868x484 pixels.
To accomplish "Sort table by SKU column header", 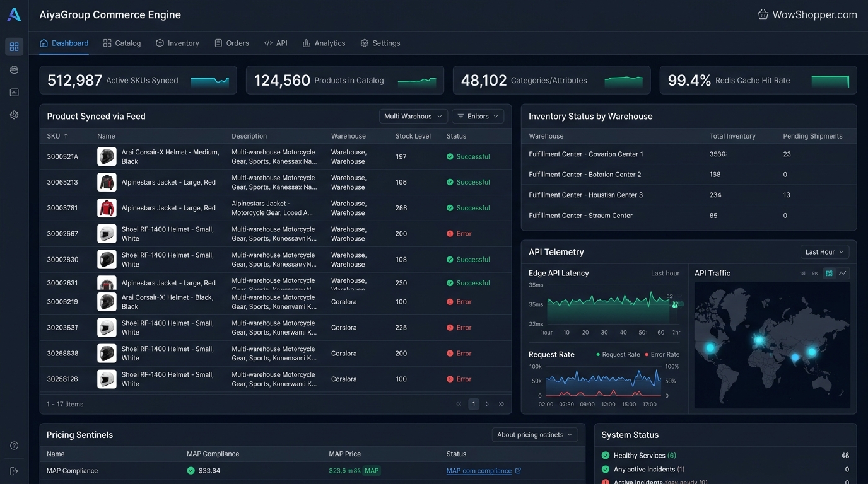I will 57,136.
